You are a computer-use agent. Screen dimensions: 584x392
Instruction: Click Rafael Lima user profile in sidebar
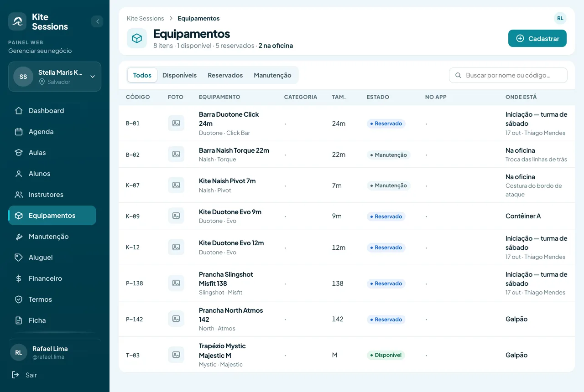[x=55, y=352]
